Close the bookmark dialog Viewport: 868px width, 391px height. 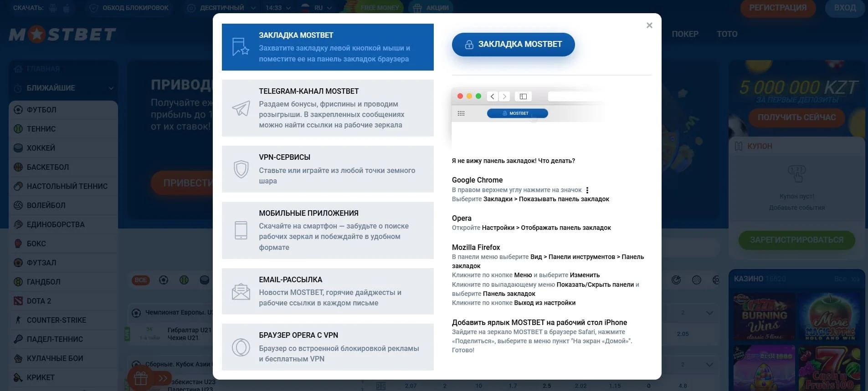click(649, 25)
